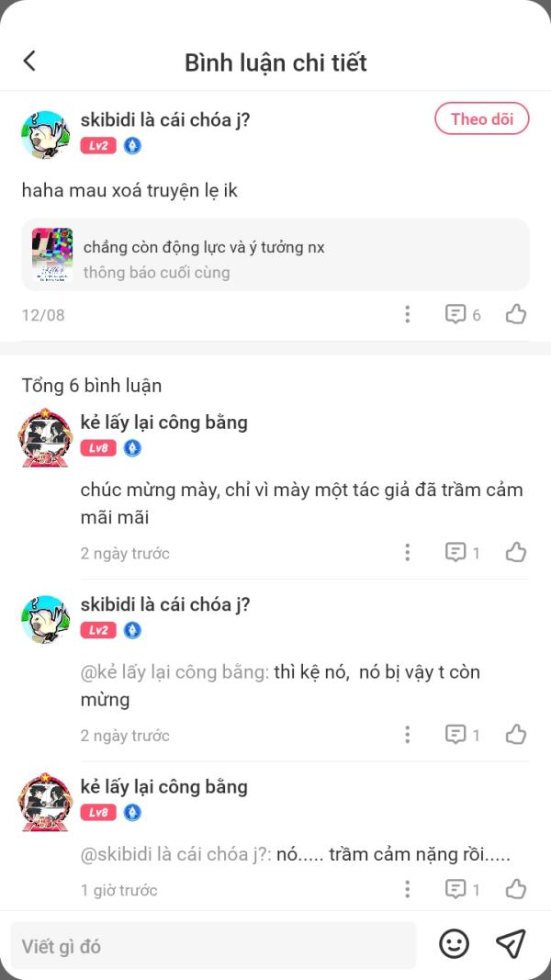Reply to the 'thì kệ nó' comment
Viewport: 551px width, 980px height.
tap(463, 735)
